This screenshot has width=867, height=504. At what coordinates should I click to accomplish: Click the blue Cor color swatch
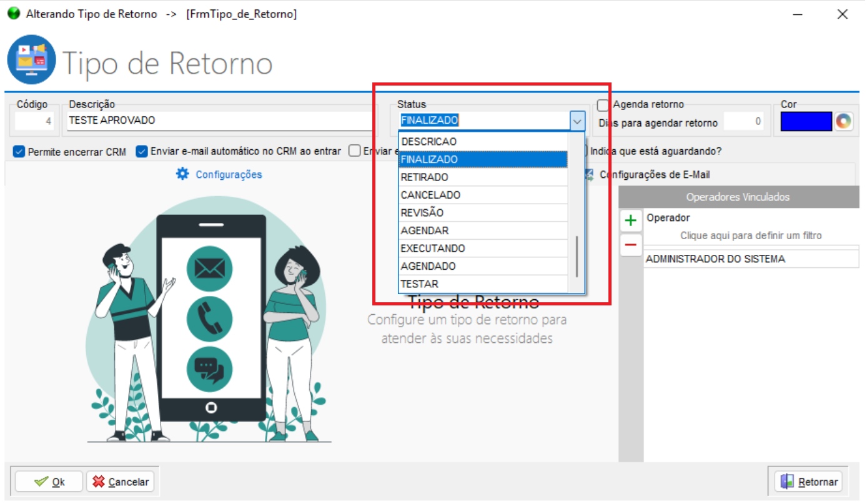point(806,121)
